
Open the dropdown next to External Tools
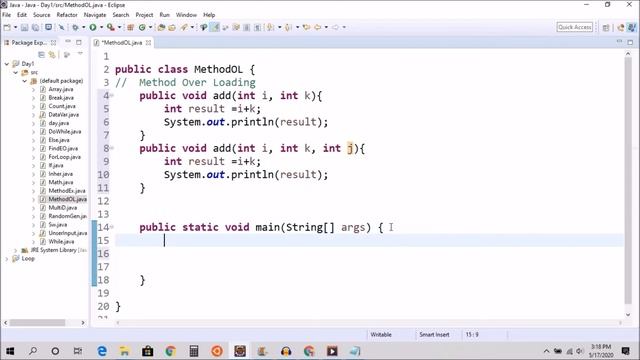point(120,27)
